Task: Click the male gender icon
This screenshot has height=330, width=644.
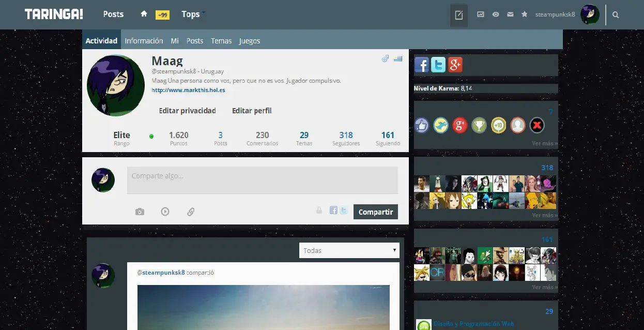Action: click(x=385, y=58)
